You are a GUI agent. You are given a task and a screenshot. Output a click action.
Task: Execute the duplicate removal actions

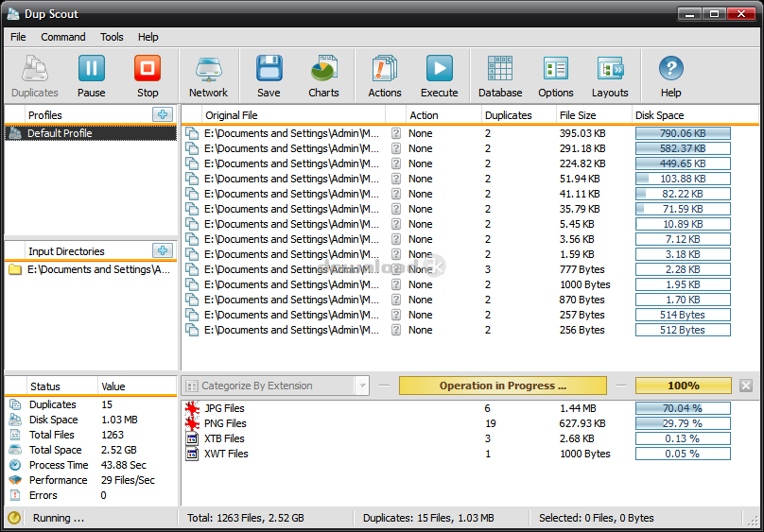(x=439, y=77)
